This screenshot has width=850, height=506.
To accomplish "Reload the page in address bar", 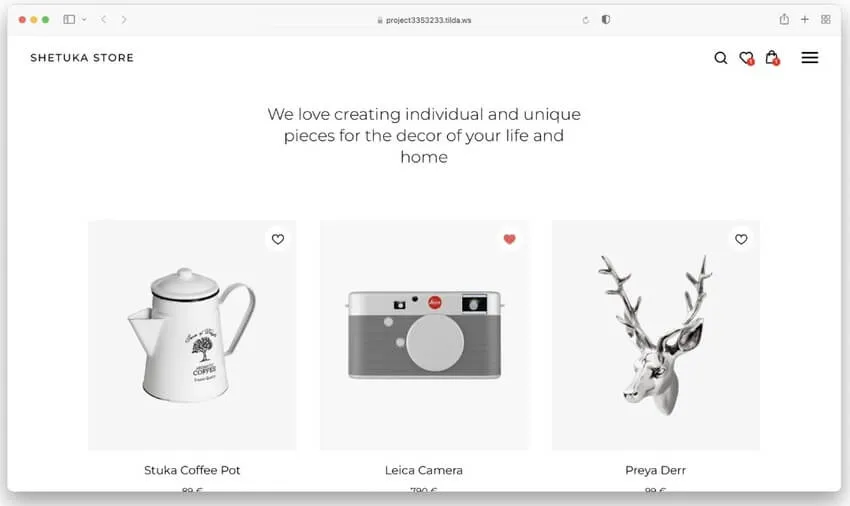I will [x=586, y=19].
